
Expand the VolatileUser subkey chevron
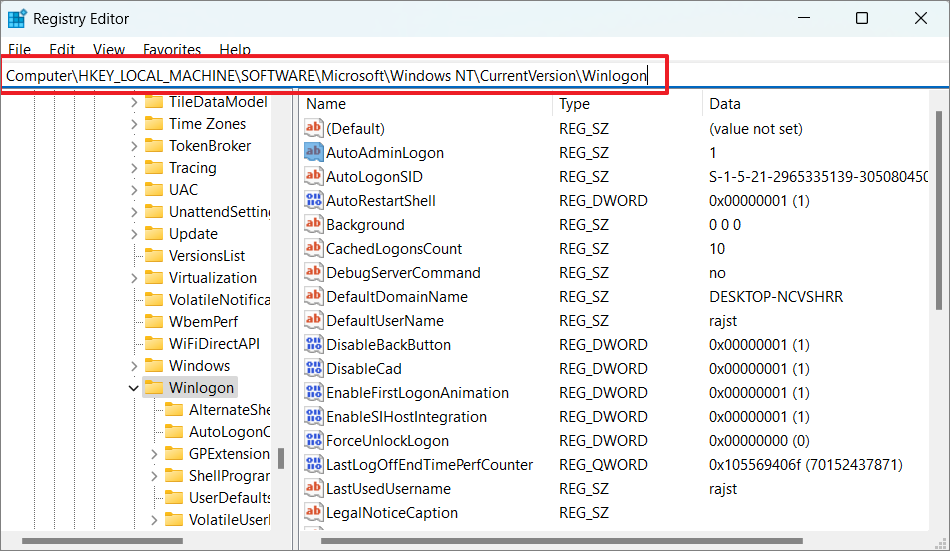click(154, 520)
